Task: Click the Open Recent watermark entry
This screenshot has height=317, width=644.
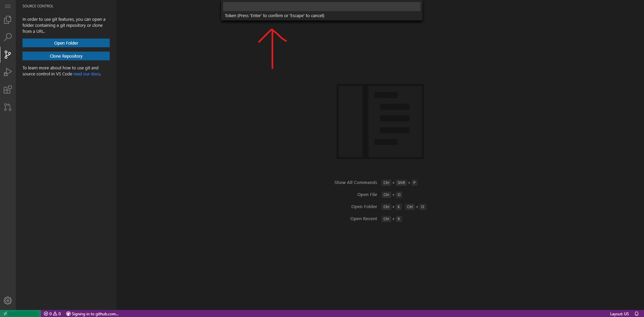Action: [363, 218]
